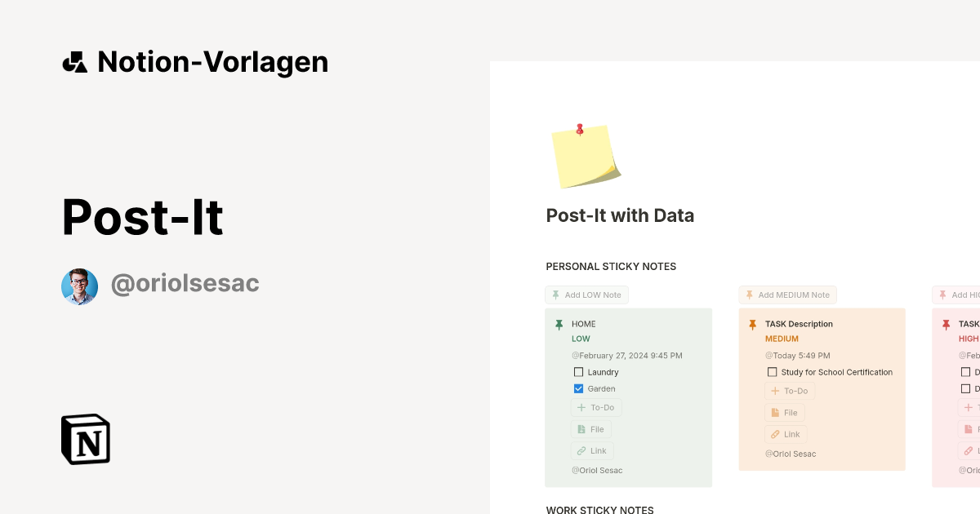Click the Add LOW Note button
This screenshot has height=514, width=980.
click(x=586, y=295)
